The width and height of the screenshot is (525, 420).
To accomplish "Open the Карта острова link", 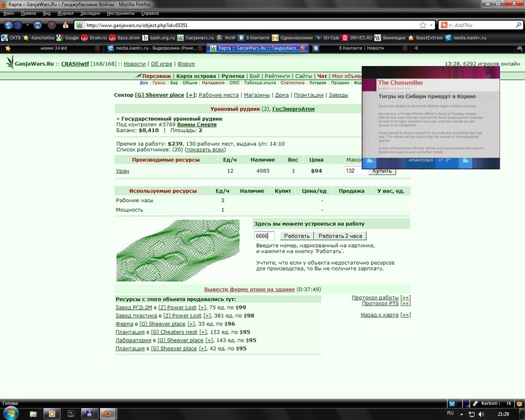I will click(x=196, y=76).
